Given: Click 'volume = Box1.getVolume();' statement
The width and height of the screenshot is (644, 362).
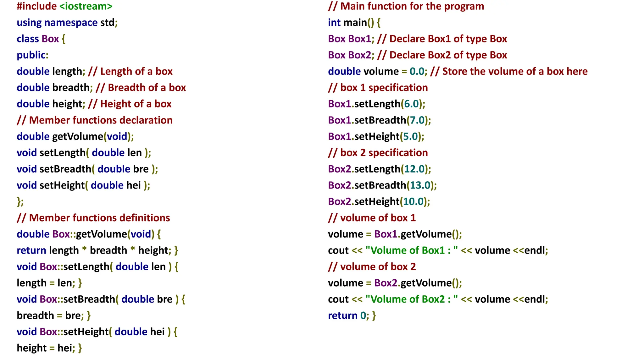Looking at the screenshot, I should 395,234.
